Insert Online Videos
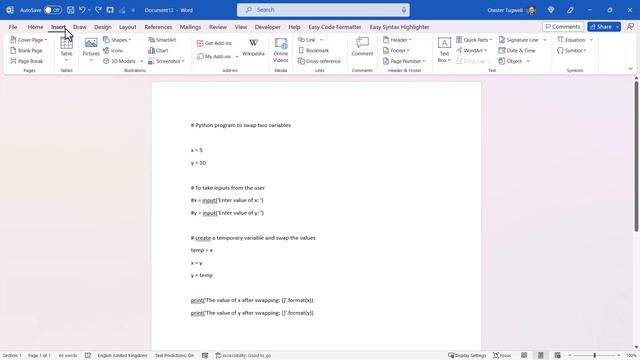This screenshot has width=640, height=360. [x=281, y=50]
